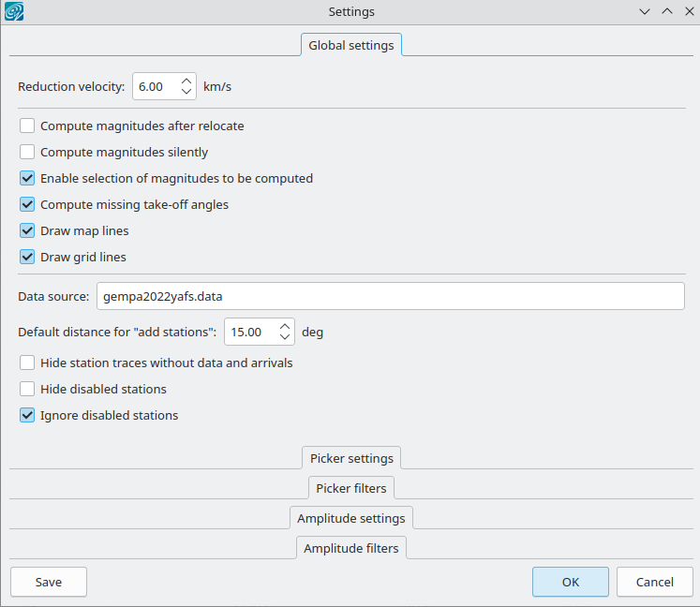Click the Data source text field
The width and height of the screenshot is (700, 607).
(390, 296)
